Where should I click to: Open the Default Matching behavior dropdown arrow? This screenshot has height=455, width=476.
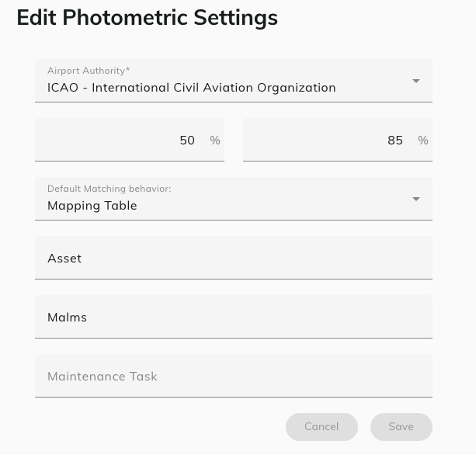[416, 199]
